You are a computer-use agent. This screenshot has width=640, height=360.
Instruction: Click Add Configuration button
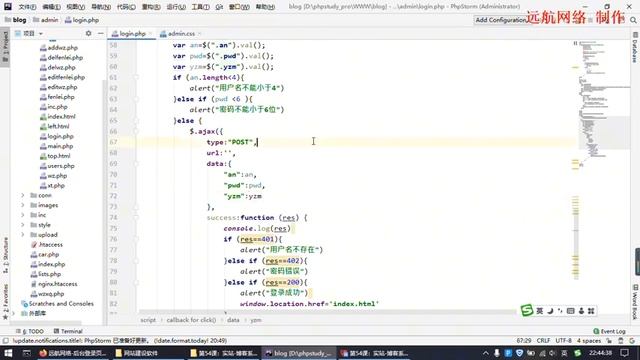[501, 20]
